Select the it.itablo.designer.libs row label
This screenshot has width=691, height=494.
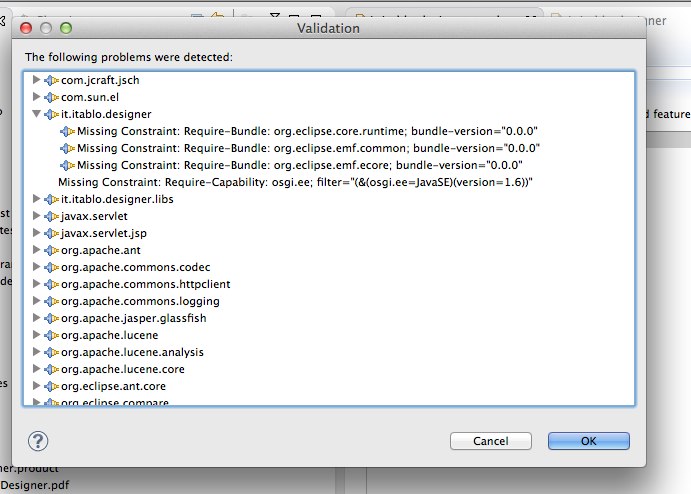click(x=117, y=199)
